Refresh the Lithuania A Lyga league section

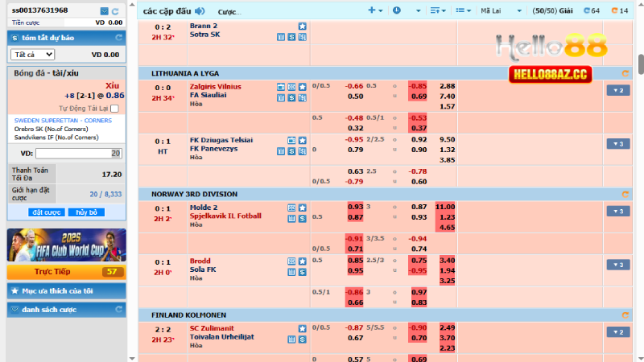624,73
